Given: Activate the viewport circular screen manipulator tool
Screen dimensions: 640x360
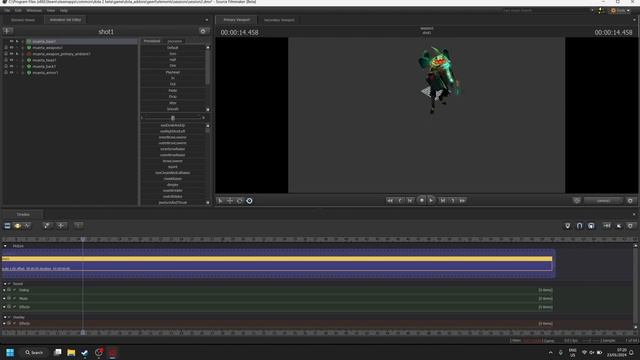Looking at the screenshot, I should pyautogui.click(x=249, y=200).
